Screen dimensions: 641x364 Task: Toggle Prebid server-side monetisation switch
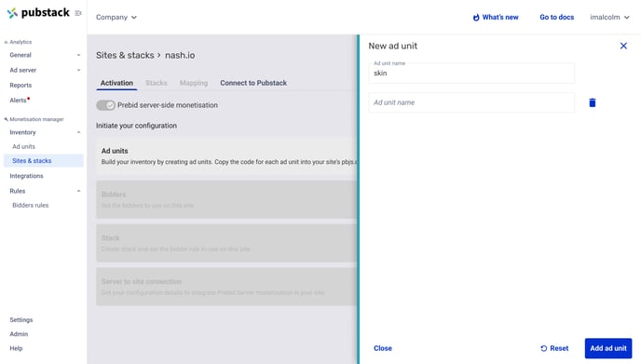click(x=105, y=105)
